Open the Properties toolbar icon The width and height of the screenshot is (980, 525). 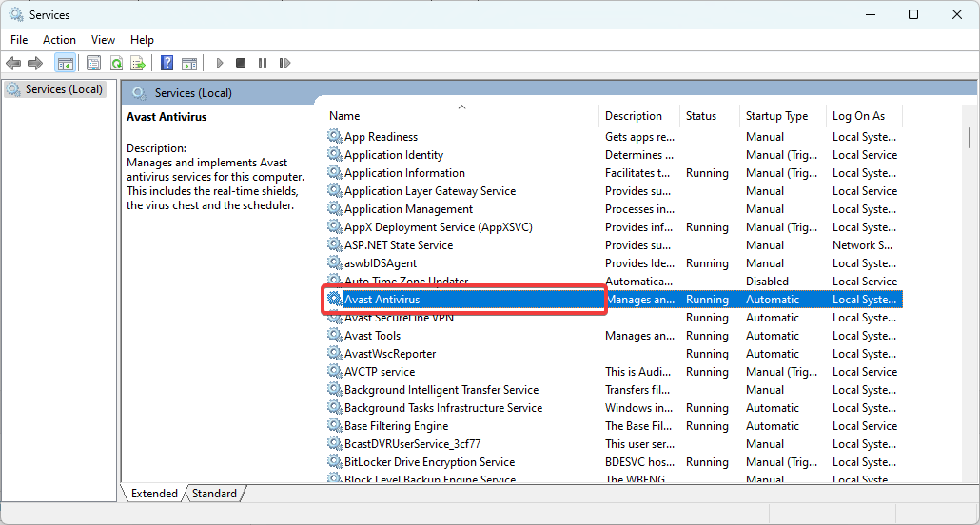click(94, 63)
